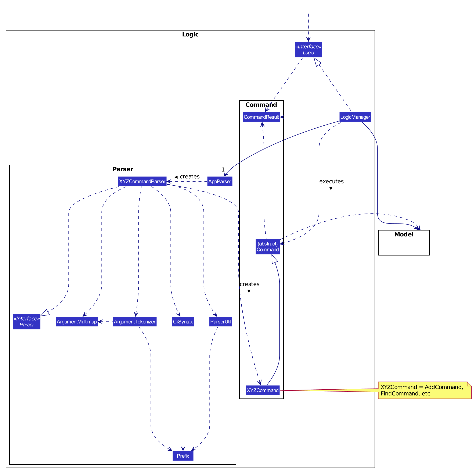476x472 pixels.
Task: Select the ArgumentMultimap class icon
Action: (85, 310)
